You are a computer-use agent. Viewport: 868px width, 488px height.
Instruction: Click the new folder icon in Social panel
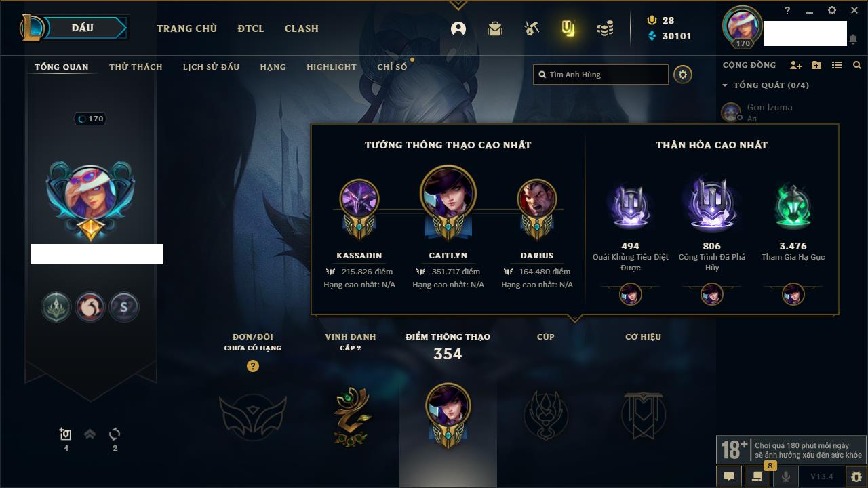pos(816,65)
